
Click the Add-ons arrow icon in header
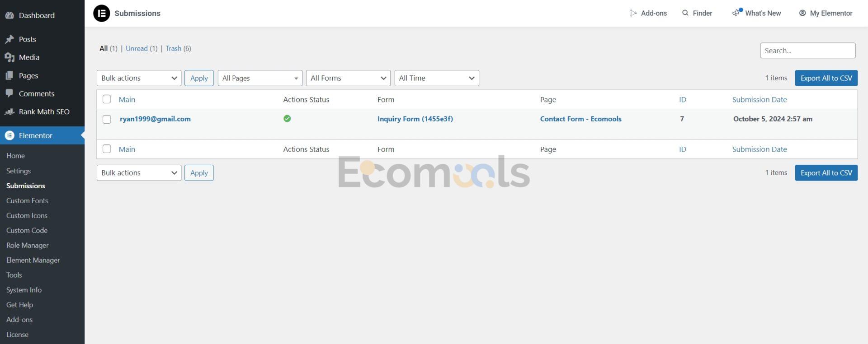pos(633,13)
